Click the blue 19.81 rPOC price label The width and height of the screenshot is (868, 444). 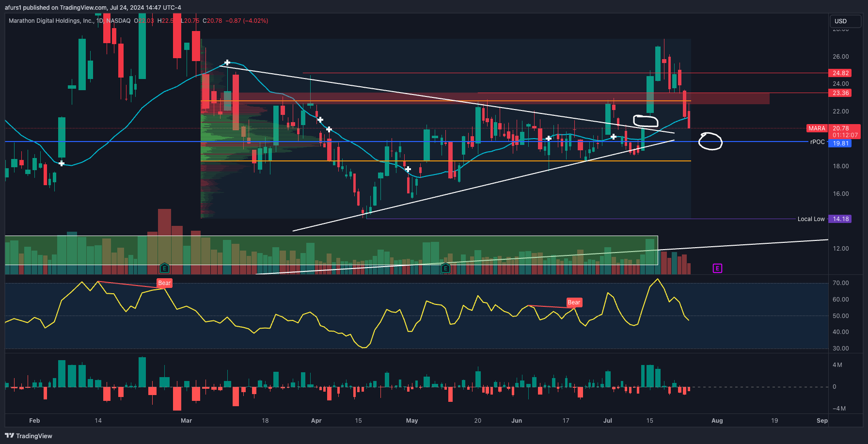coord(840,143)
